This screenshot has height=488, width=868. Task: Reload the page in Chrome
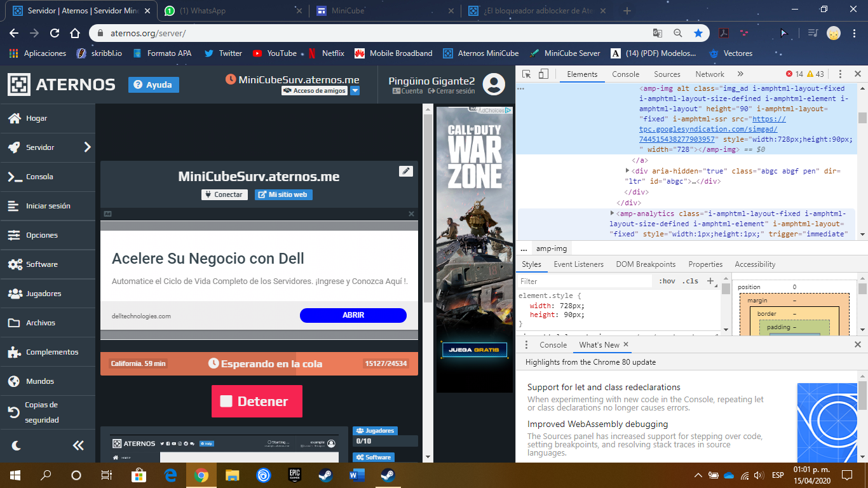pyautogui.click(x=55, y=33)
